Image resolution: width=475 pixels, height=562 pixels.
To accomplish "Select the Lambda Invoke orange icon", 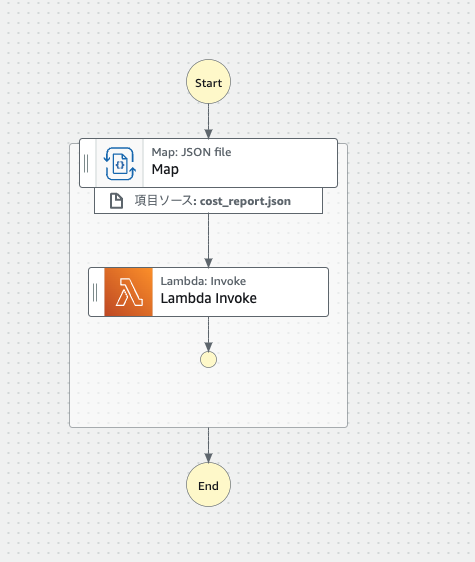I will [129, 292].
